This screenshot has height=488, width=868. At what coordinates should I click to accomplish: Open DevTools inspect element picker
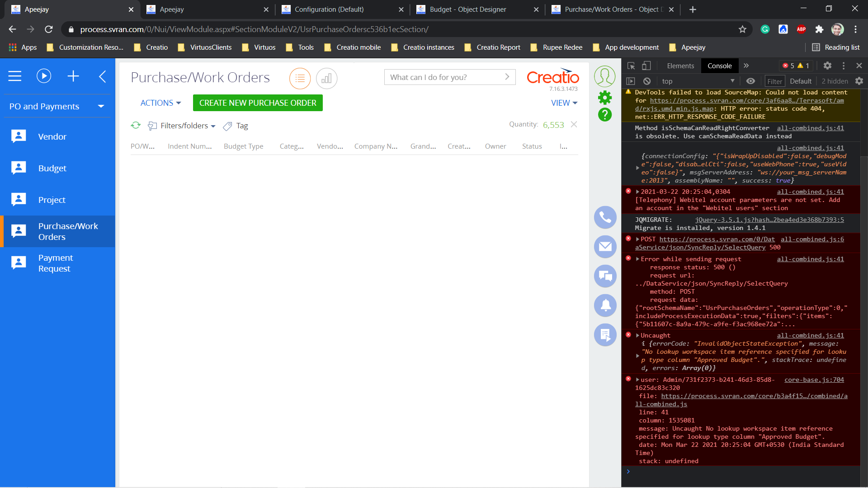click(631, 66)
